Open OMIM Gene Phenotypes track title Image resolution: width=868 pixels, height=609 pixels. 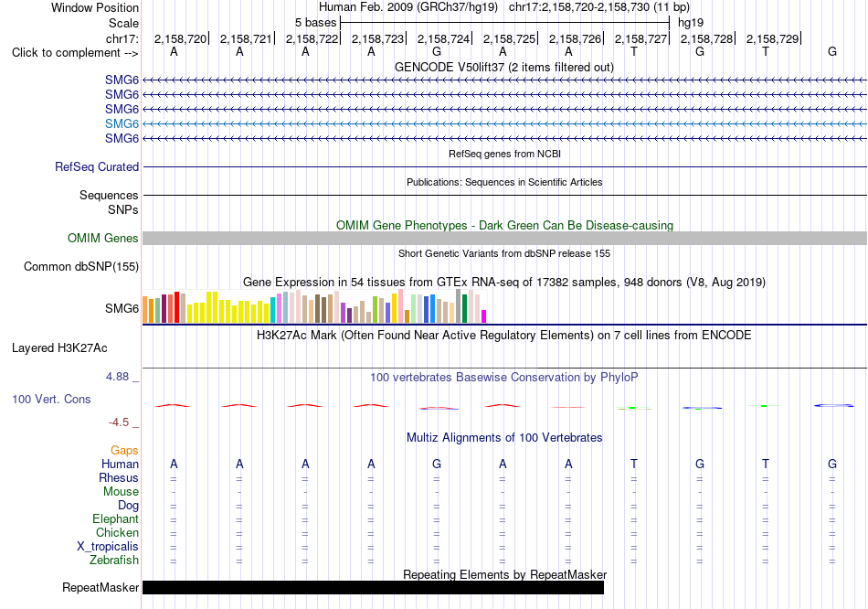click(504, 225)
